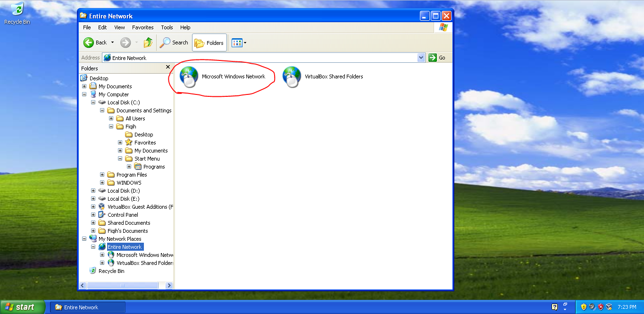Expand My Documents in the folder tree

(84, 86)
